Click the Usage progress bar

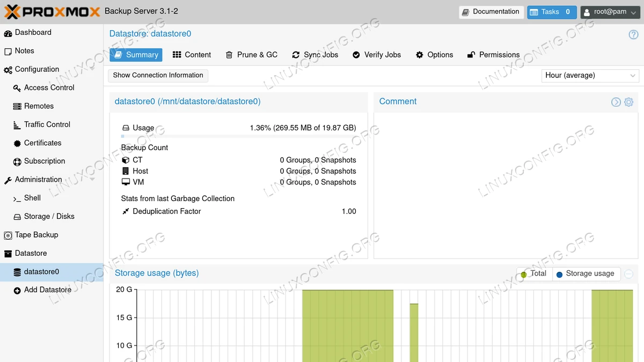click(x=239, y=136)
